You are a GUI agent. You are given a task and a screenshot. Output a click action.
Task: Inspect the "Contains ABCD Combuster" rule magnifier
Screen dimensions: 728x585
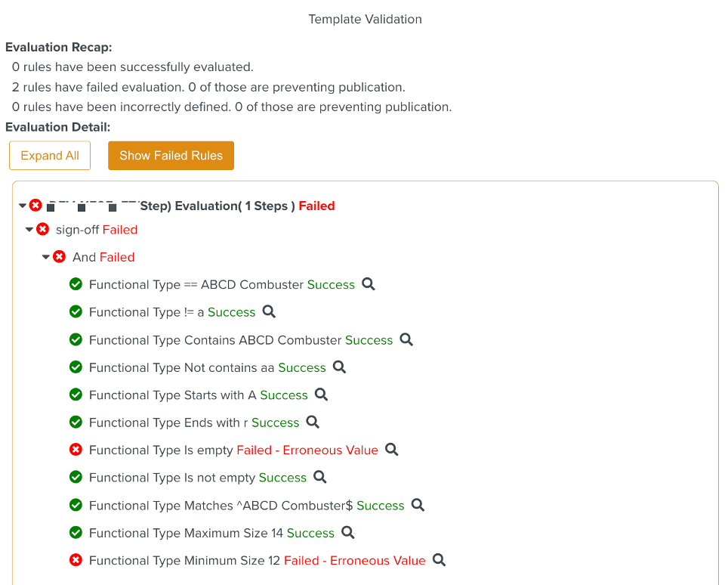[406, 339]
